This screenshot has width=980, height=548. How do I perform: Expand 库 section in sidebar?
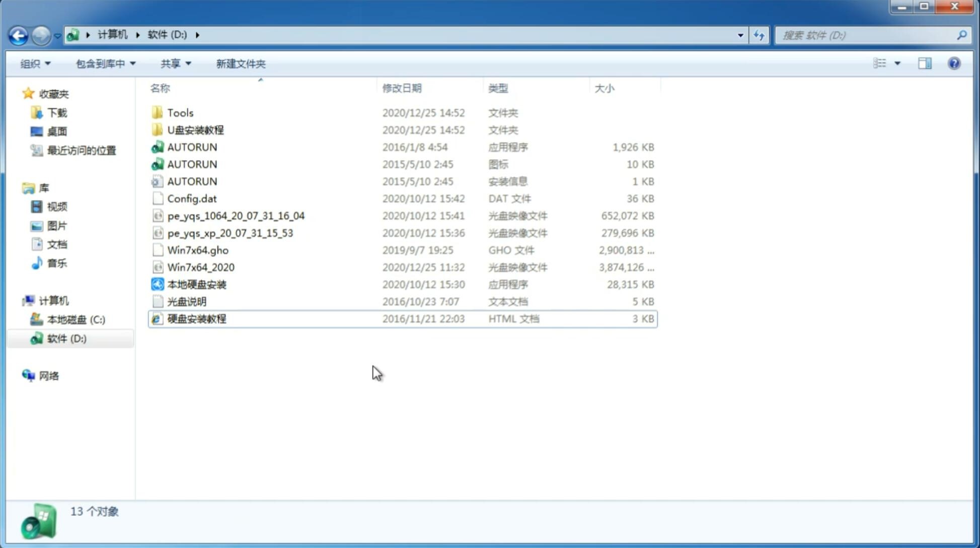(x=19, y=187)
